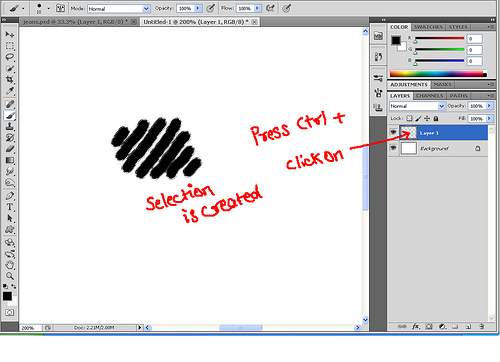Select the 3D Rotate tool
500x362 pixels.
tap(10, 242)
